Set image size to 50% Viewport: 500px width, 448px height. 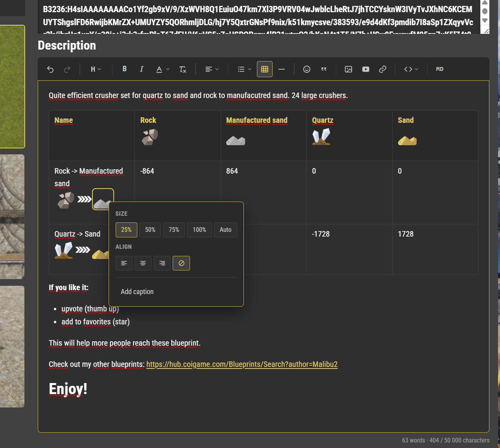pos(150,230)
